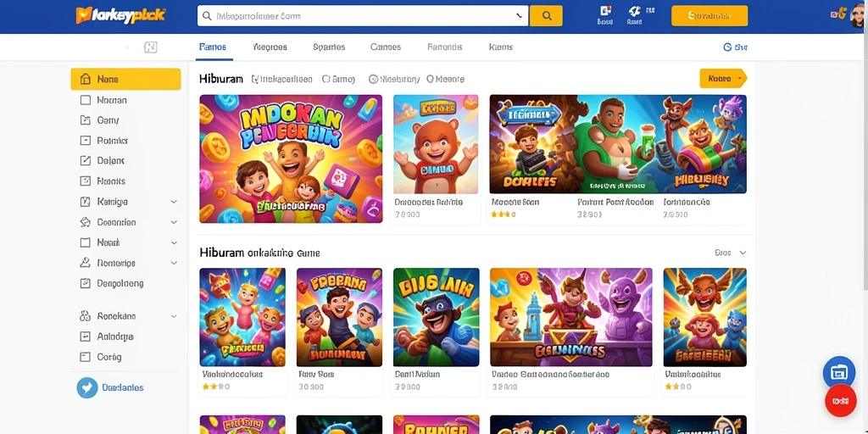Switch to the Spantes tab
Viewport: 868px width, 434px height.
pyautogui.click(x=329, y=47)
